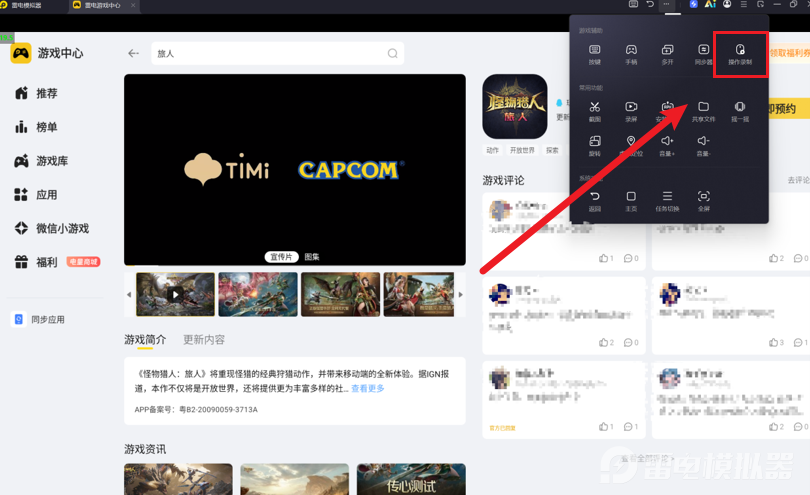Click the title bar keyboard icon

pos(633,4)
